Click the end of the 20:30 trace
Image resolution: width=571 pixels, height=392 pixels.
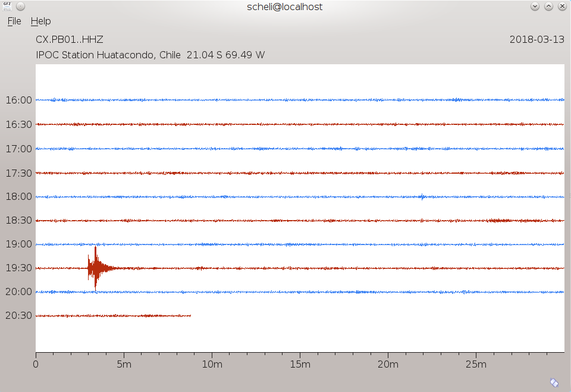click(x=190, y=315)
